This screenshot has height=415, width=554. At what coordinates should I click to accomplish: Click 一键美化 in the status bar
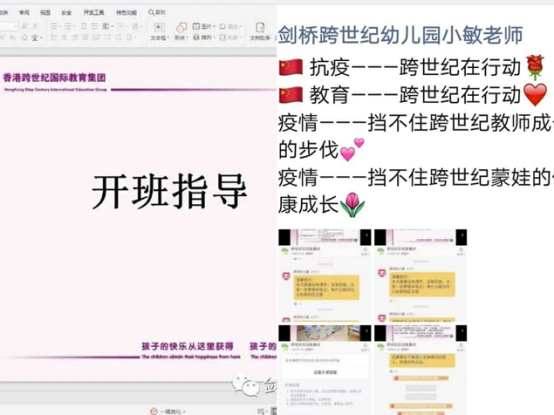click(168, 411)
